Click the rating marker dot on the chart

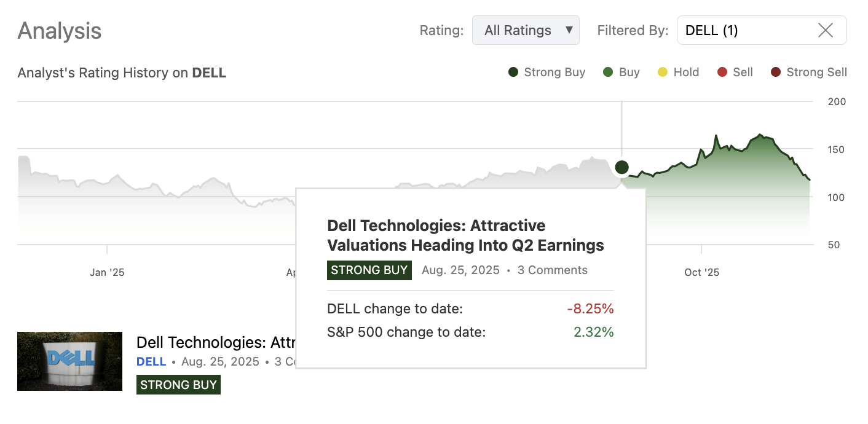621,167
